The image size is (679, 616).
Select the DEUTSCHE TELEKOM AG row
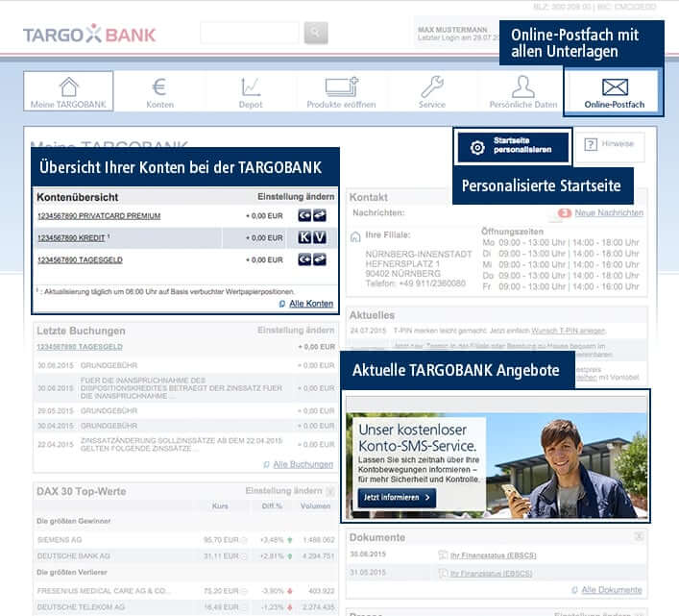(x=185, y=607)
